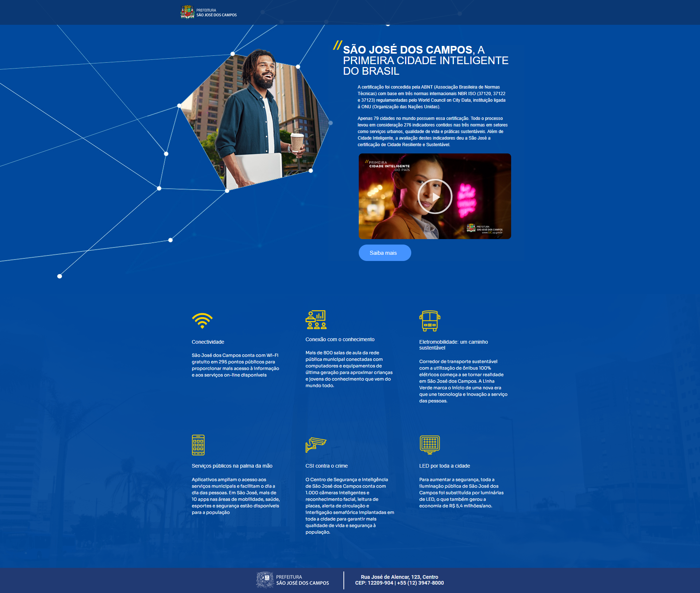Click the paragraph starting Apenas 79 cidades
This screenshot has width=700, height=593.
432,132
